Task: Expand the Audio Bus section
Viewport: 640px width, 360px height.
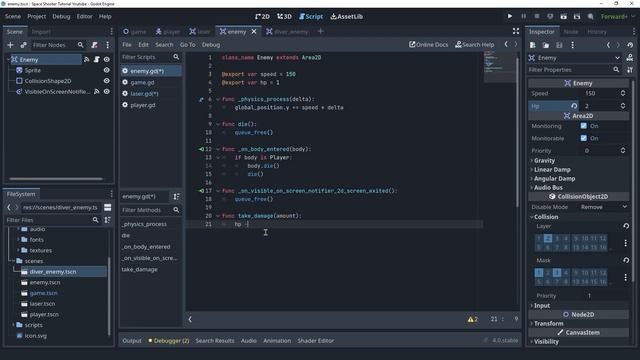Action: pyautogui.click(x=548, y=187)
